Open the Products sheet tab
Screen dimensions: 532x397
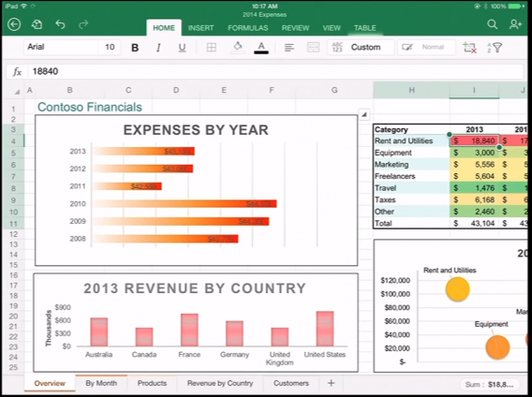(x=152, y=384)
